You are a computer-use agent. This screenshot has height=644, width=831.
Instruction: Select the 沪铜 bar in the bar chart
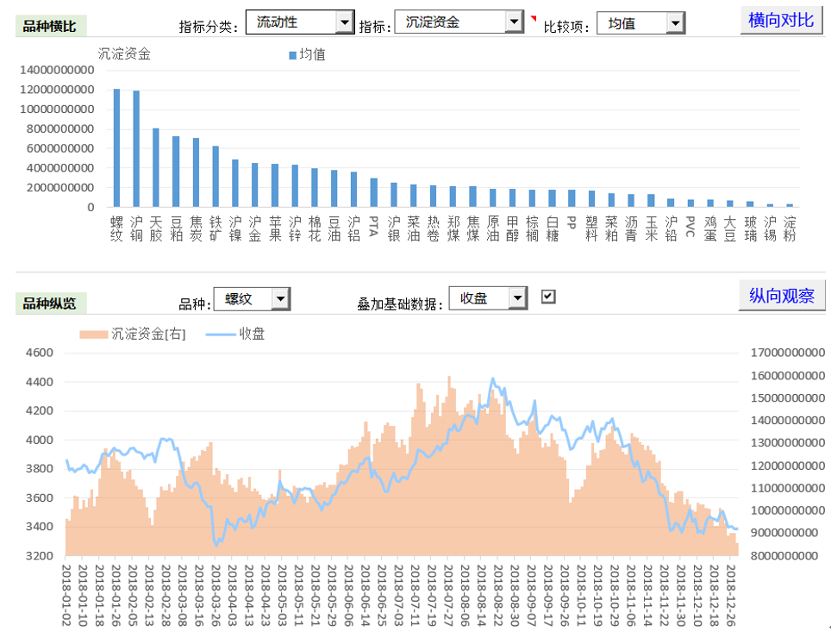click(x=136, y=148)
